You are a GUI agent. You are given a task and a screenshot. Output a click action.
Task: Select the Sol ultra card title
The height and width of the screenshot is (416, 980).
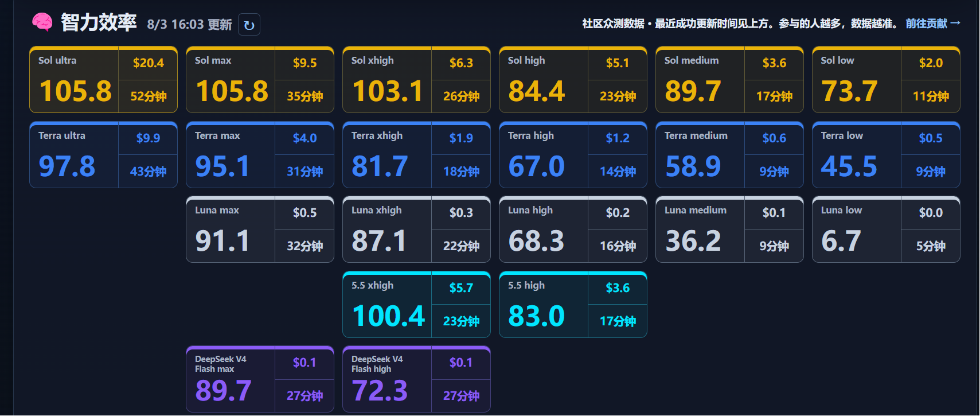coord(57,60)
